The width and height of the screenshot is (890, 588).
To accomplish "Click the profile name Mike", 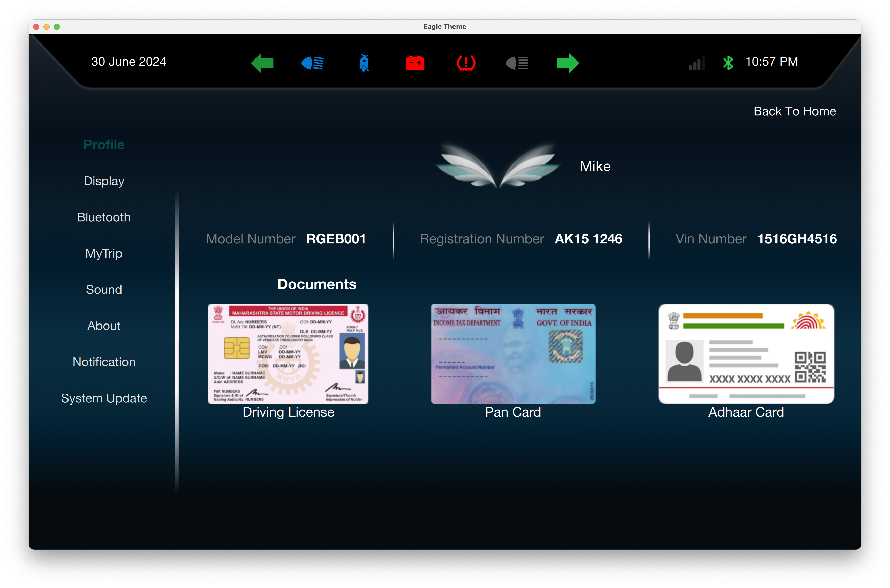I will pos(595,166).
